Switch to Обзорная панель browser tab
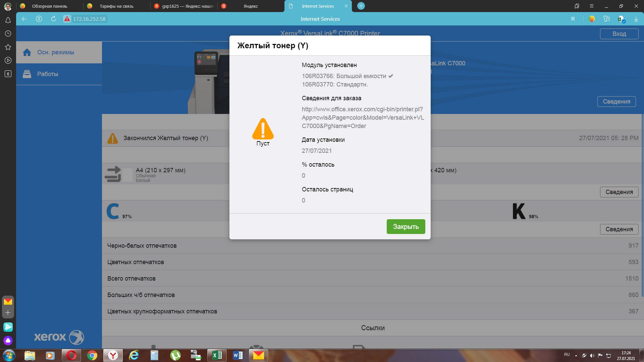The image size is (644, 362). pos(50,6)
